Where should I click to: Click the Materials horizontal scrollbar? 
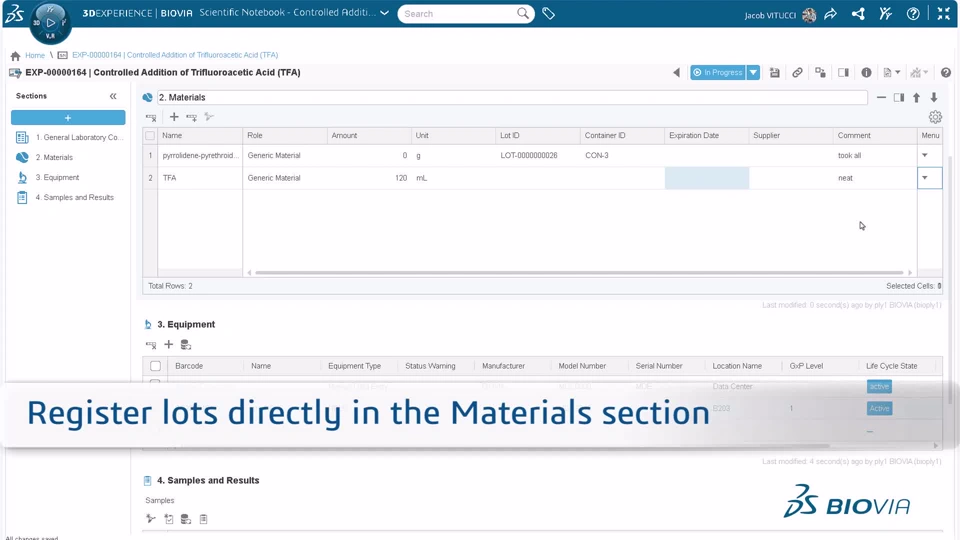(x=579, y=272)
